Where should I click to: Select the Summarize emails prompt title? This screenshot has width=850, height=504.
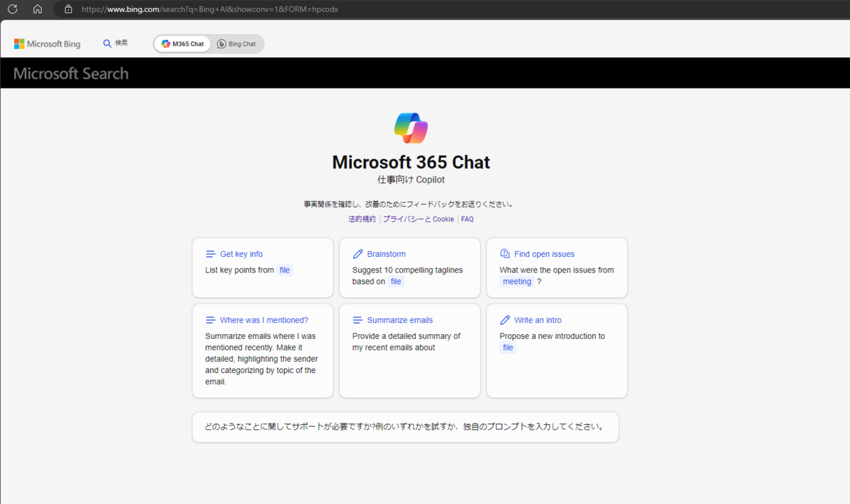pyautogui.click(x=400, y=321)
